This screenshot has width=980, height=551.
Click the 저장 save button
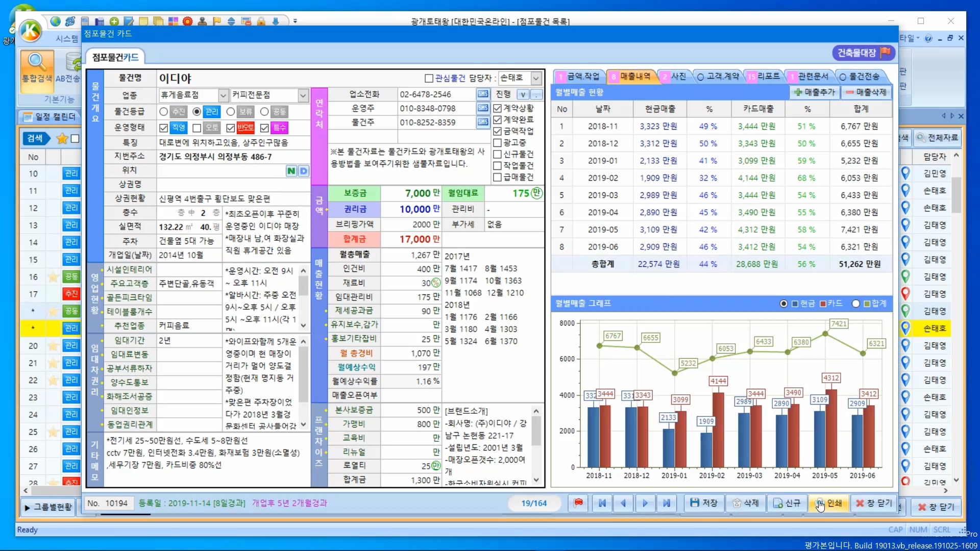[x=704, y=503]
